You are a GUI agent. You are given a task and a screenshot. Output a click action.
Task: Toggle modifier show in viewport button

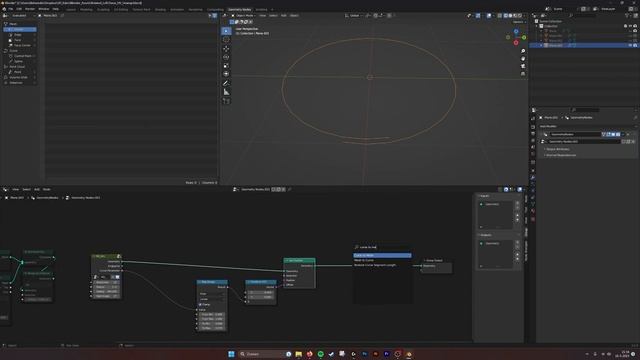point(613,134)
